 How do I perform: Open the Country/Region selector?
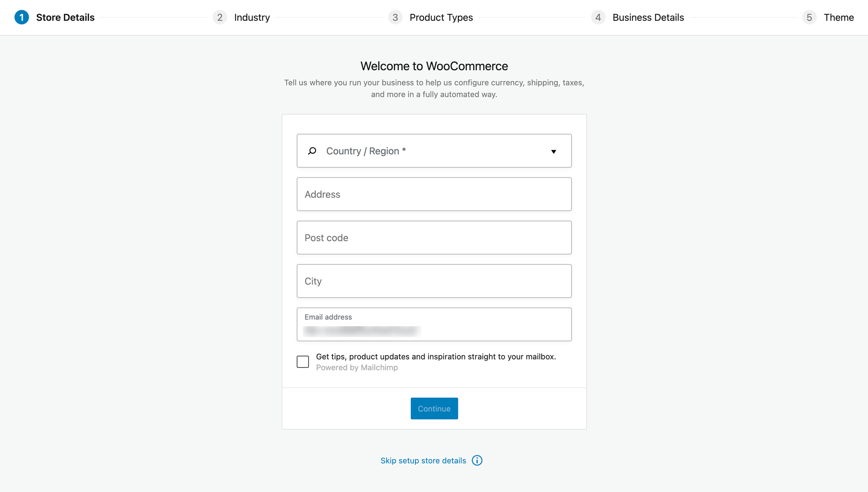point(434,151)
